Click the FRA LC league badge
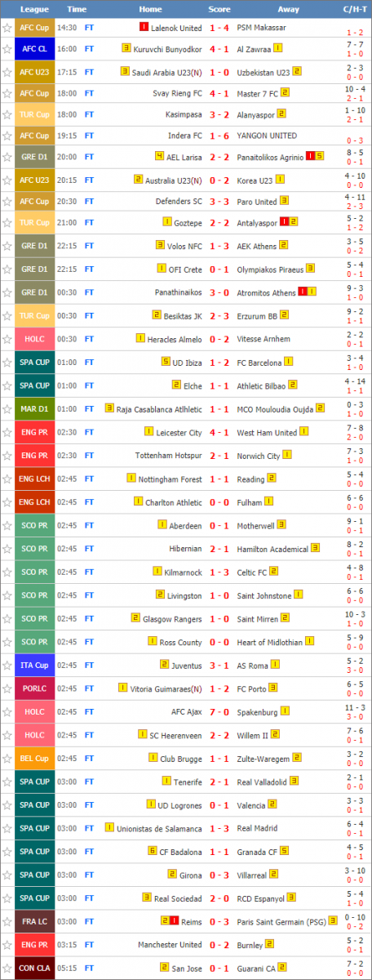Image resolution: width=372 pixels, height=980 pixels. pos(35,921)
